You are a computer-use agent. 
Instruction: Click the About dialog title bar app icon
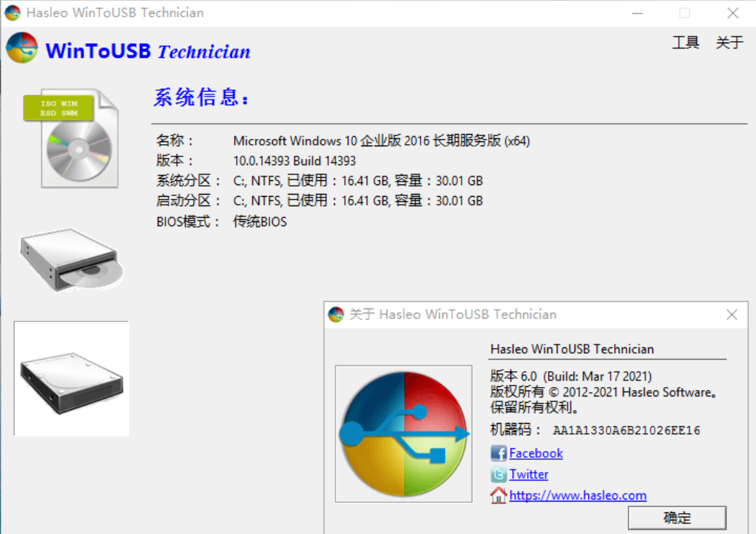pos(336,314)
